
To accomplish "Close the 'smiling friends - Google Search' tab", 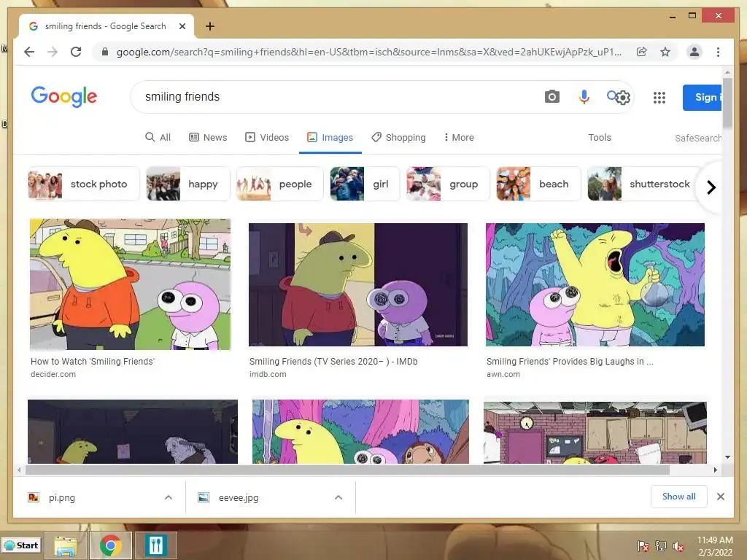I will (x=182, y=26).
